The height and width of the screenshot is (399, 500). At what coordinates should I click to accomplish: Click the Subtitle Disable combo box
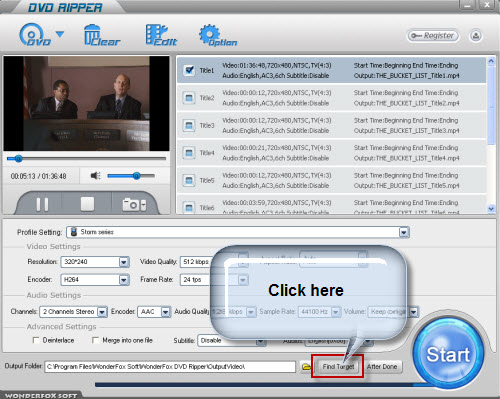tap(231, 341)
